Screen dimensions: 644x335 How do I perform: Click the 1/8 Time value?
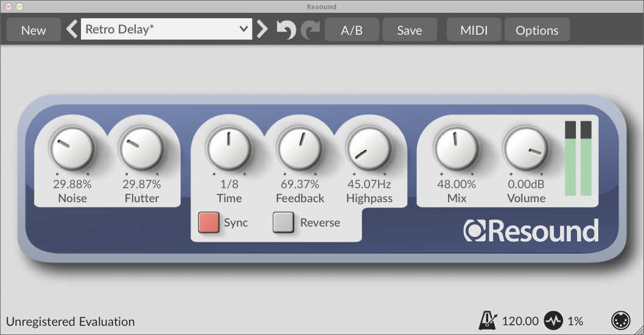coord(229,184)
